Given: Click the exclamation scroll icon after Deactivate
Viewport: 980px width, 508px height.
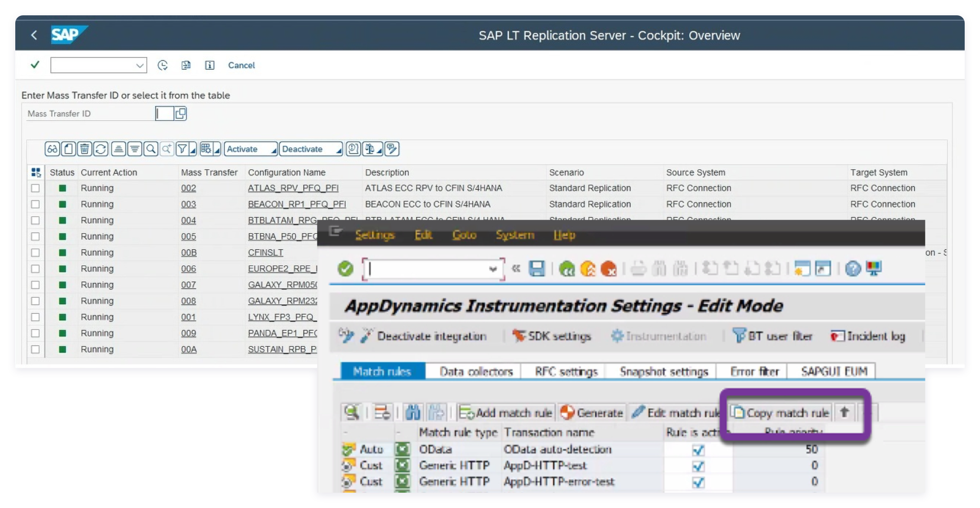Looking at the screenshot, I should point(353,149).
